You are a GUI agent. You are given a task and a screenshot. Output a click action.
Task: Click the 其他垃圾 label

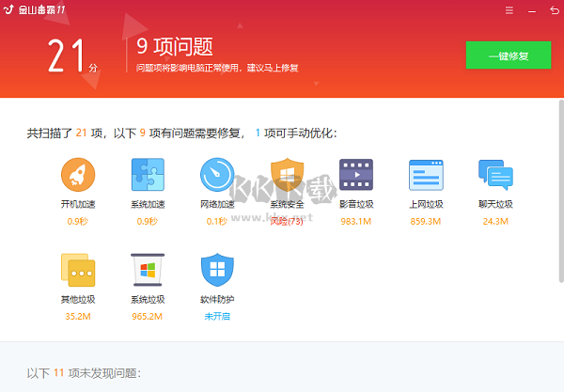click(x=78, y=299)
